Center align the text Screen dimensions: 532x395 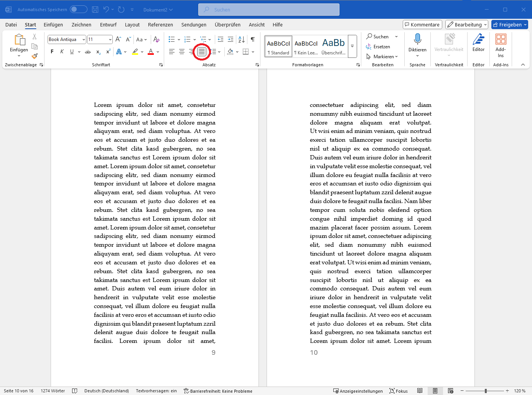pos(182,52)
